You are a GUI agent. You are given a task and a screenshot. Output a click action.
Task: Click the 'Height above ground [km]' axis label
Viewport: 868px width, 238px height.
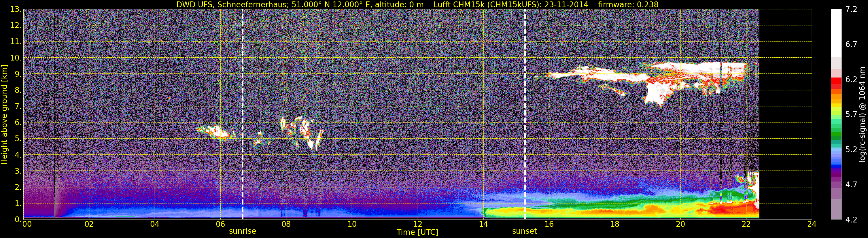(x=4, y=115)
